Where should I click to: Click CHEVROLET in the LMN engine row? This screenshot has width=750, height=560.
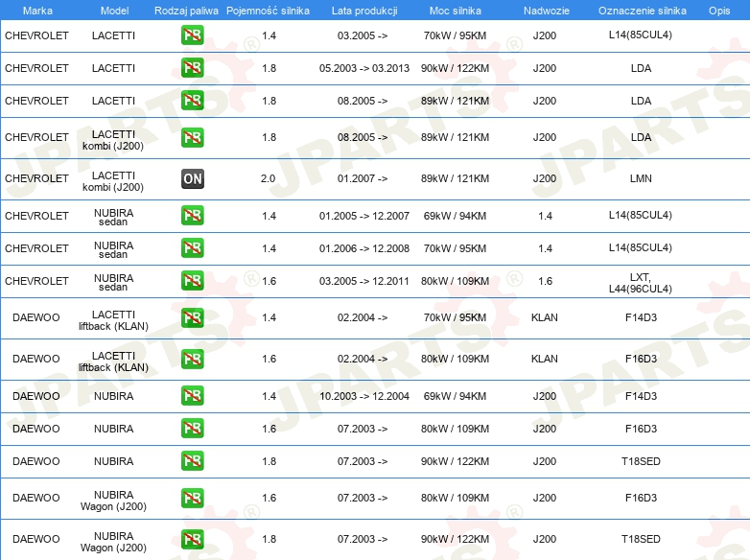coord(36,178)
